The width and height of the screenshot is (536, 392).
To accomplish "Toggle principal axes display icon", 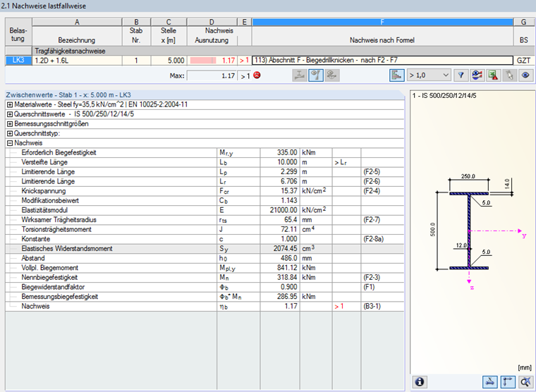I will tap(508, 381).
